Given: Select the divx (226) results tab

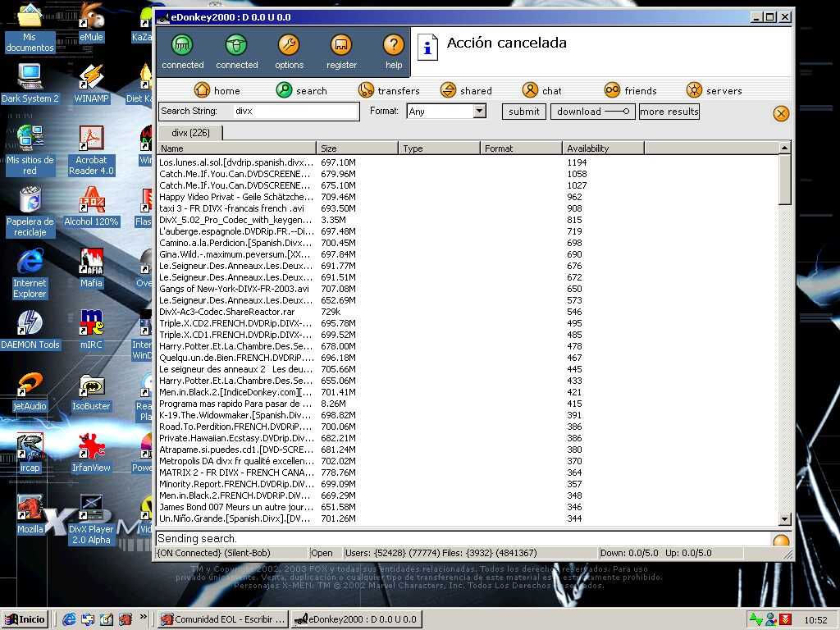Looking at the screenshot, I should point(190,133).
